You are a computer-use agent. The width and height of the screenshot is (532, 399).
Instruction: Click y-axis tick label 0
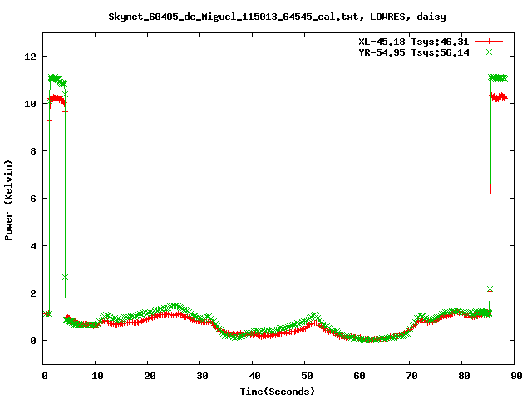[33, 341]
